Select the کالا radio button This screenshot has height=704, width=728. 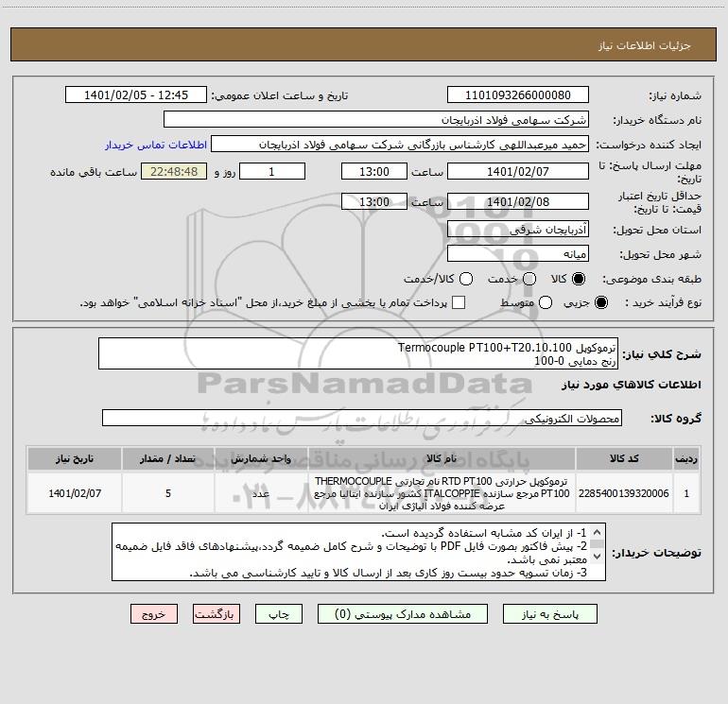click(x=579, y=279)
